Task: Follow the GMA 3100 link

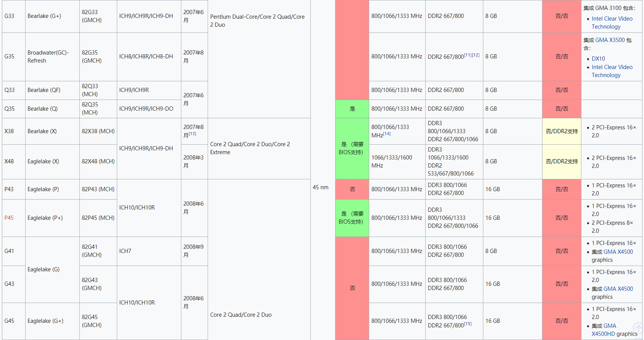Action: click(608, 8)
